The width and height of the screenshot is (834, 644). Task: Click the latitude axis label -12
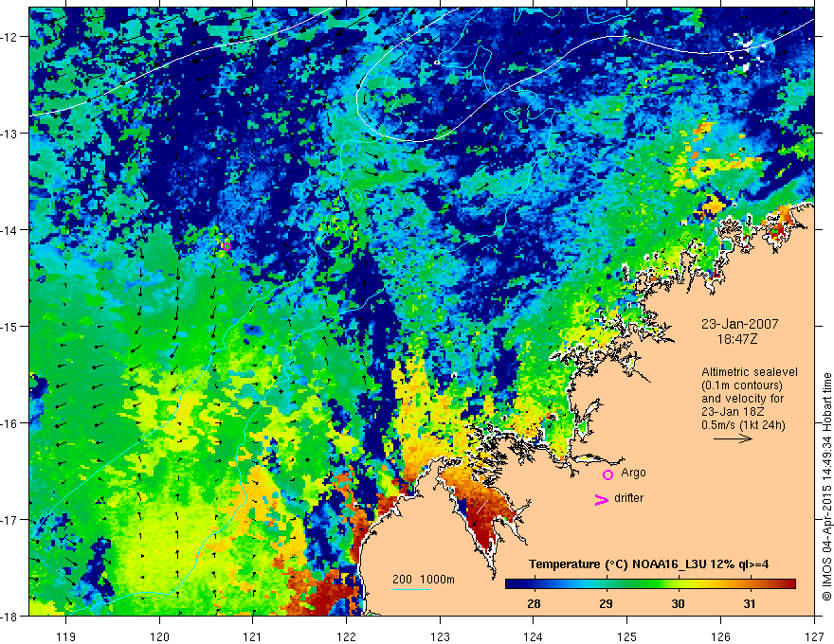9,37
